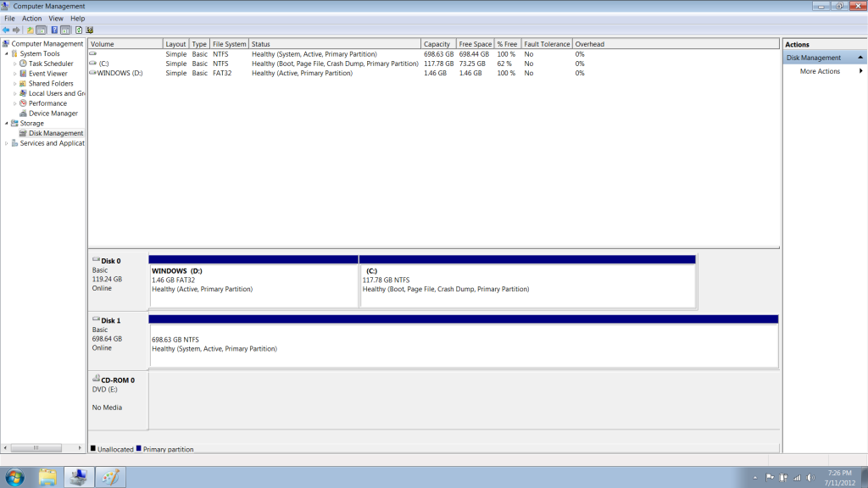Click the Performance gauge icon
The width and height of the screenshot is (868, 488).
tap(23, 103)
